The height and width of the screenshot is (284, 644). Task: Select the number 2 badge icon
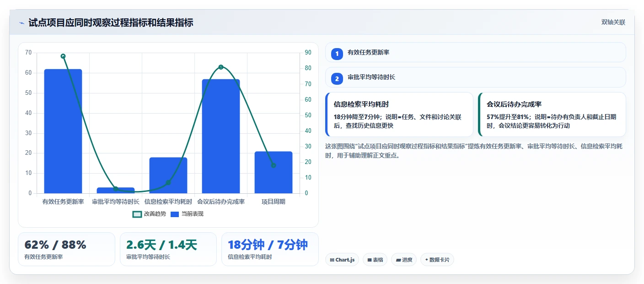pos(337,78)
